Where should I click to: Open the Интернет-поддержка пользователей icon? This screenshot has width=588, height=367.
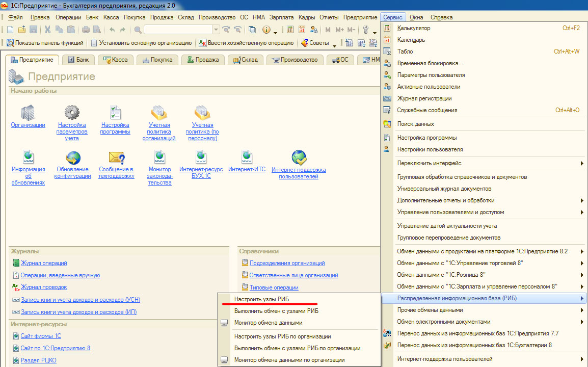(299, 158)
